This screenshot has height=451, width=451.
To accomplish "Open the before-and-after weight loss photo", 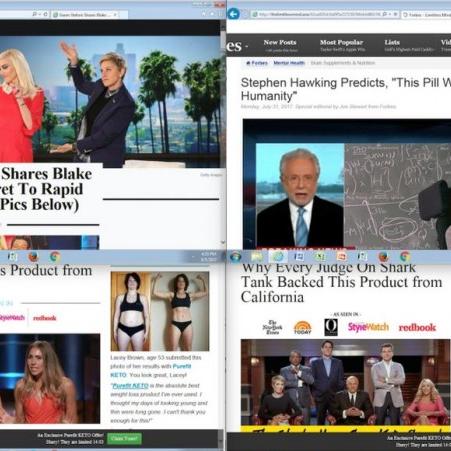I will coord(160,311).
